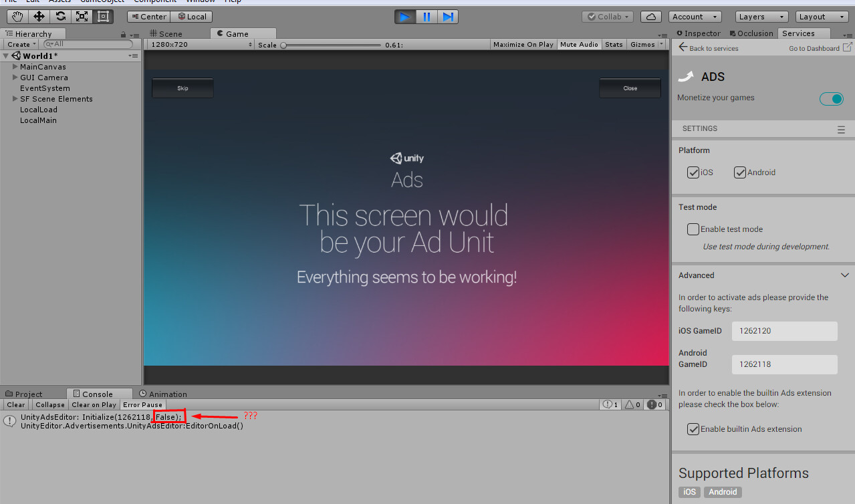Image resolution: width=855 pixels, height=504 pixels.
Task: Select the Move tool
Action: pos(38,16)
